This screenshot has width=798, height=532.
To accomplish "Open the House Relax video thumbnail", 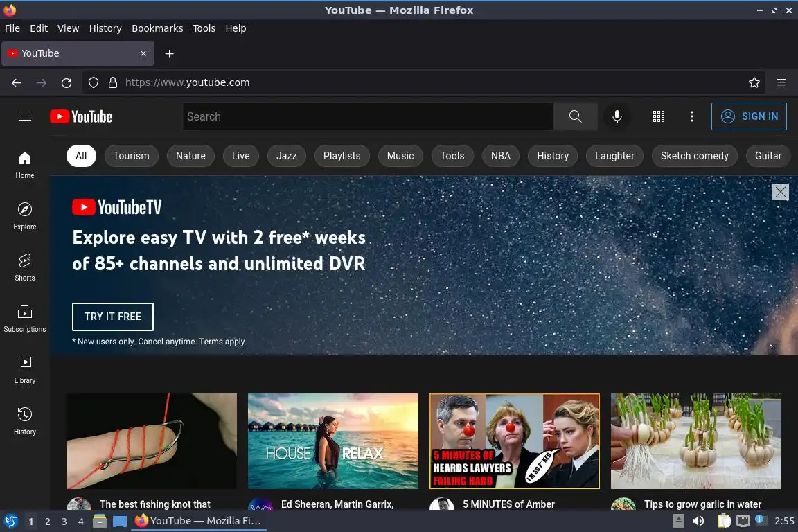I will 333,441.
